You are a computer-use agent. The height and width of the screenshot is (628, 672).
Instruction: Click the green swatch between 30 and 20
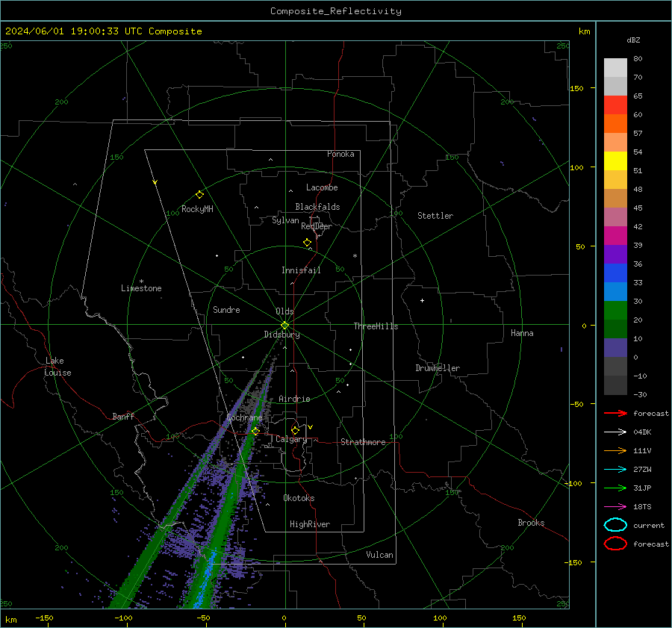point(615,311)
